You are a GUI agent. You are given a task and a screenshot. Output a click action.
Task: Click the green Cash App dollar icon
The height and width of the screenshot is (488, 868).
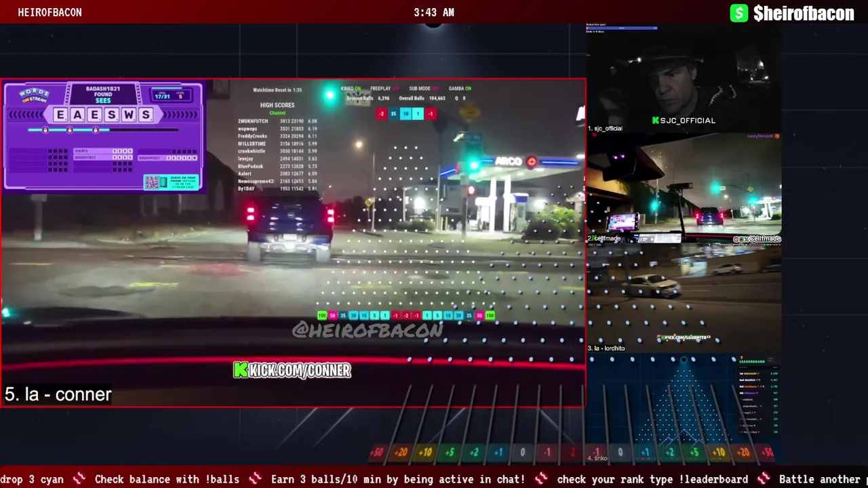pos(739,13)
